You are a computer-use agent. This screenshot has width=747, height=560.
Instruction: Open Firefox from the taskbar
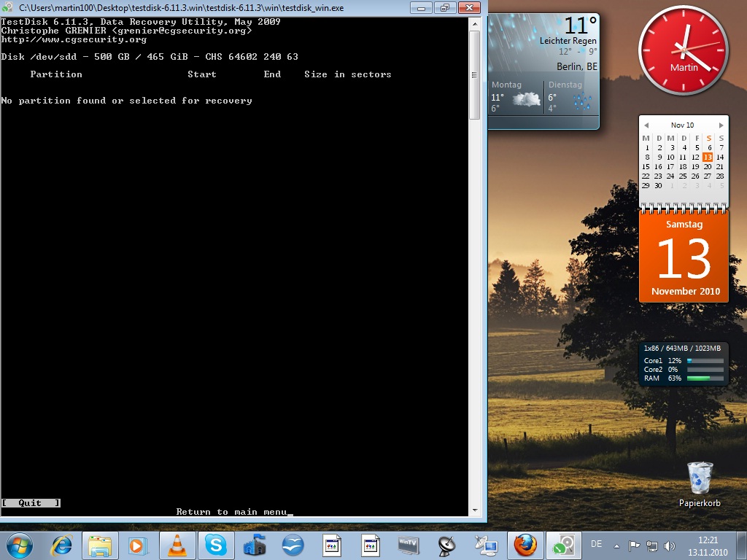(525, 545)
